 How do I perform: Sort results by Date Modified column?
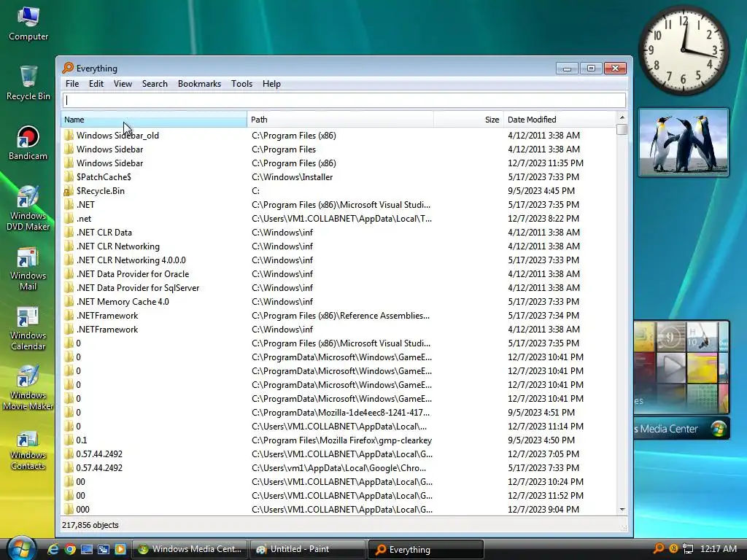[x=560, y=120]
